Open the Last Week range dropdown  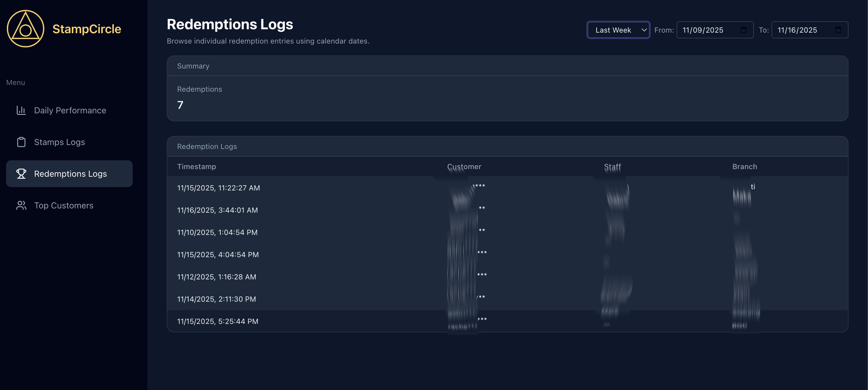click(x=613, y=30)
